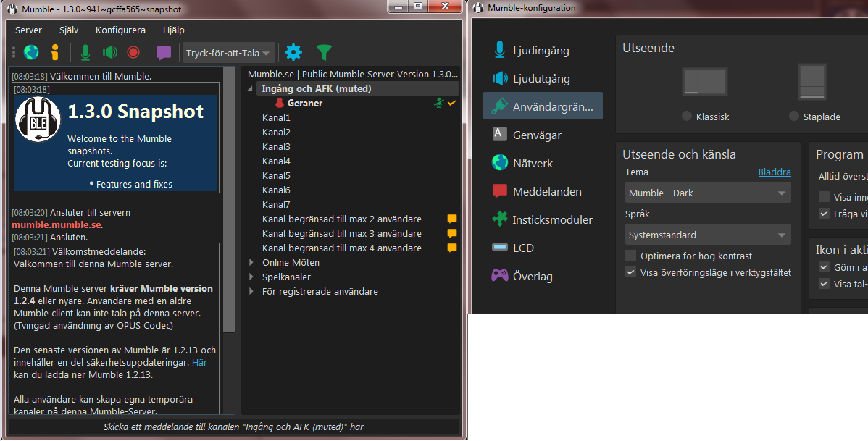Toggle the Visa inn... checkbox under Program
The width and height of the screenshot is (868, 441).
click(x=825, y=197)
